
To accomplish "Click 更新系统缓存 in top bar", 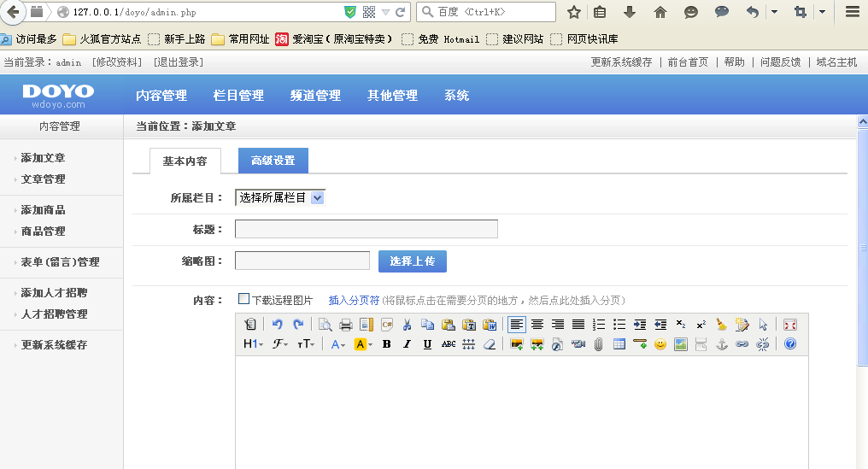I will point(621,62).
